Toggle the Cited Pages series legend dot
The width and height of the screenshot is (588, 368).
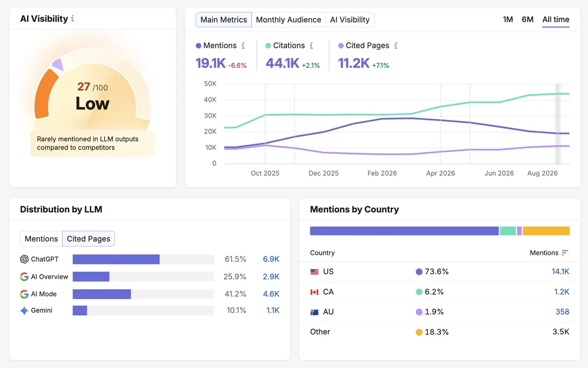341,46
